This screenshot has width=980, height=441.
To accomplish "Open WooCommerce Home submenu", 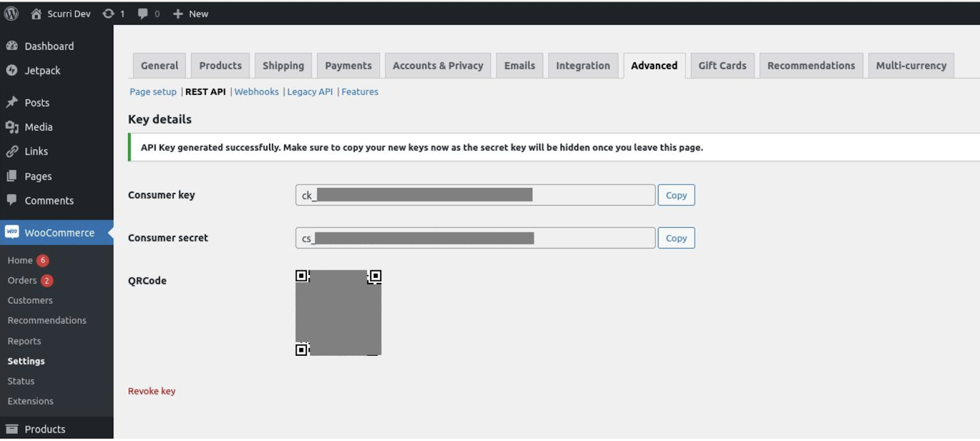I will click(x=20, y=260).
